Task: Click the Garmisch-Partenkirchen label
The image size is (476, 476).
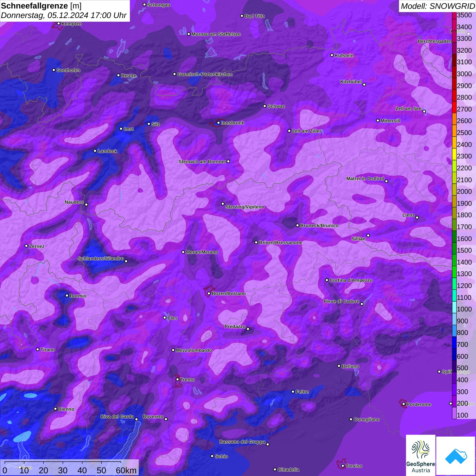Action: 205,74
